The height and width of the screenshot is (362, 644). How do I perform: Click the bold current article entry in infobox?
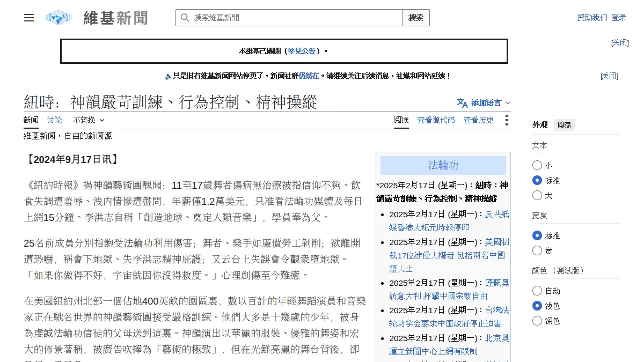tap(442, 192)
